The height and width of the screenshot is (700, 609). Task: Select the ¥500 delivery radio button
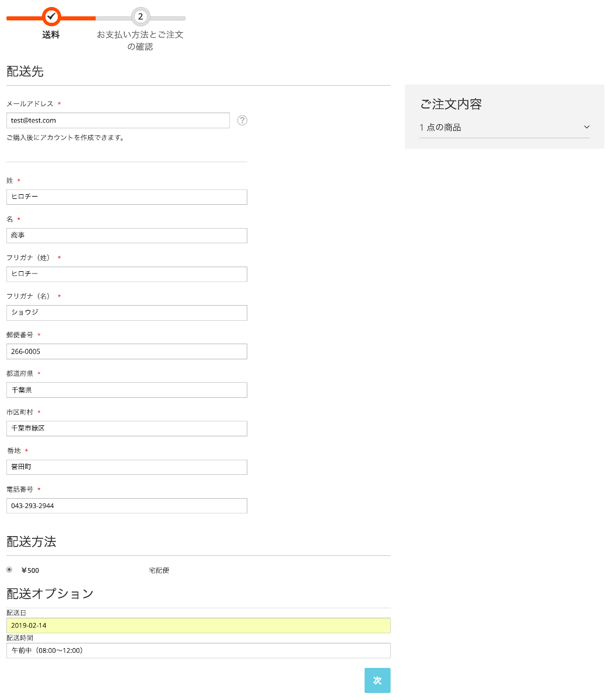coord(9,570)
